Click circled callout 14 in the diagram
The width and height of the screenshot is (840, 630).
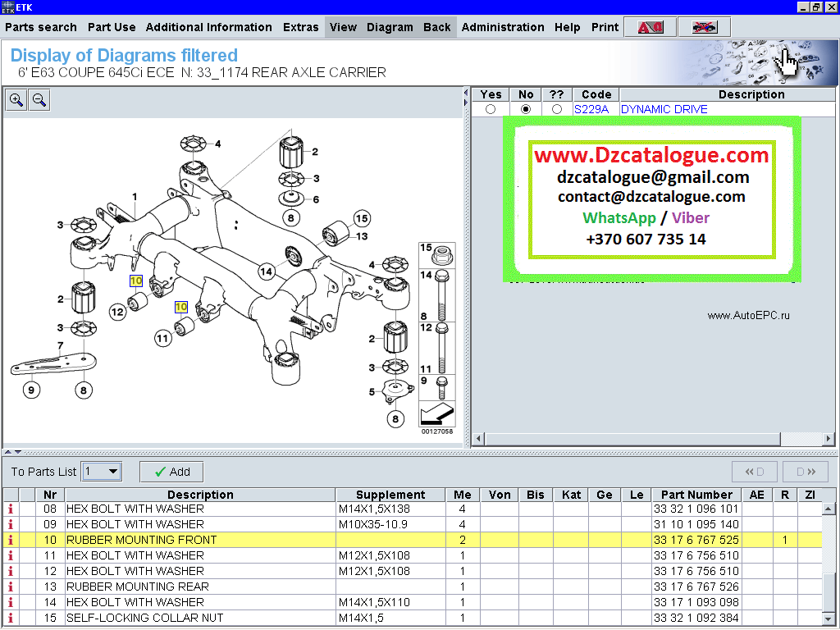[x=266, y=272]
